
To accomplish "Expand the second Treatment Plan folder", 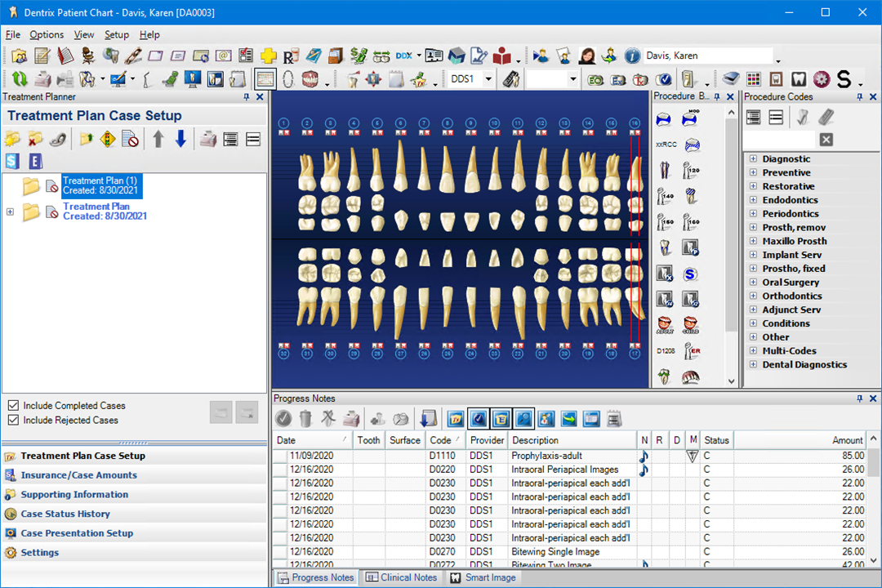I will (x=10, y=212).
